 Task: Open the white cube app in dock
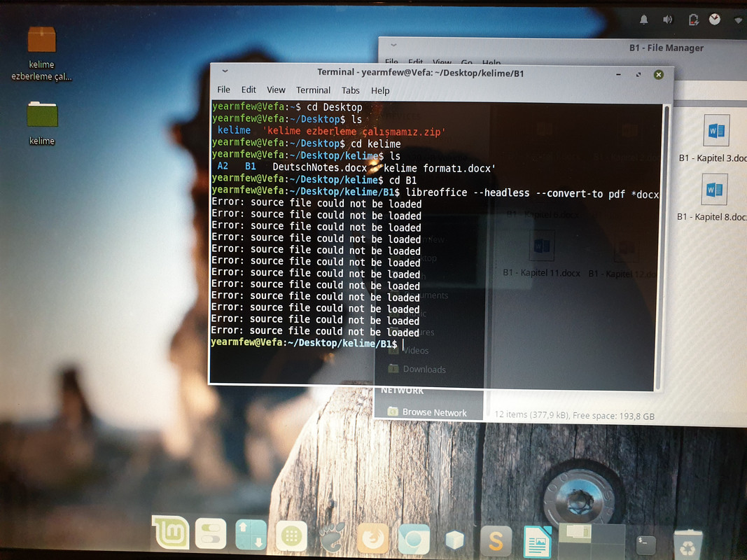[x=454, y=540]
